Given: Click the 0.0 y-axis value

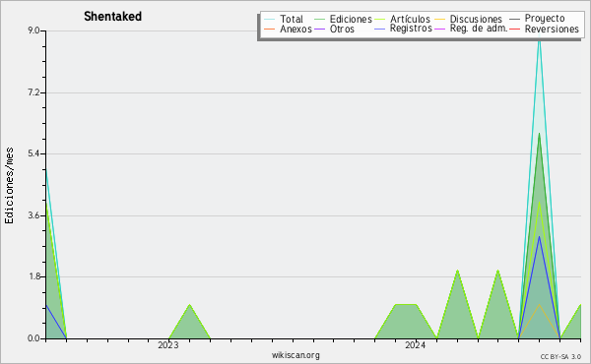Looking at the screenshot, I should point(33,338).
